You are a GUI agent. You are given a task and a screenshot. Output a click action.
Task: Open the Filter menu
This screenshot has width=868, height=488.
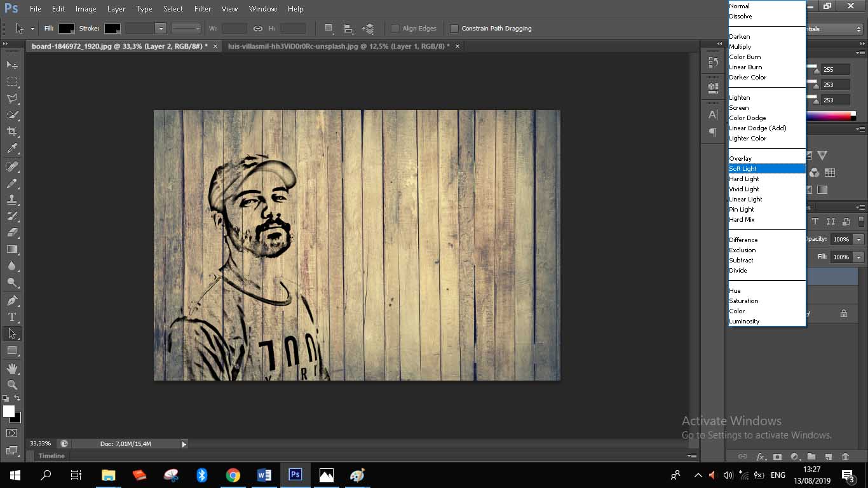tap(203, 9)
